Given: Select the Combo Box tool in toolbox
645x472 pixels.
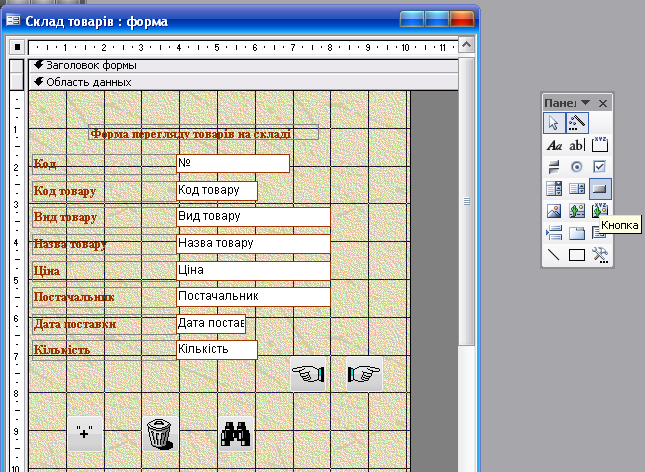Looking at the screenshot, I should coord(554,189).
